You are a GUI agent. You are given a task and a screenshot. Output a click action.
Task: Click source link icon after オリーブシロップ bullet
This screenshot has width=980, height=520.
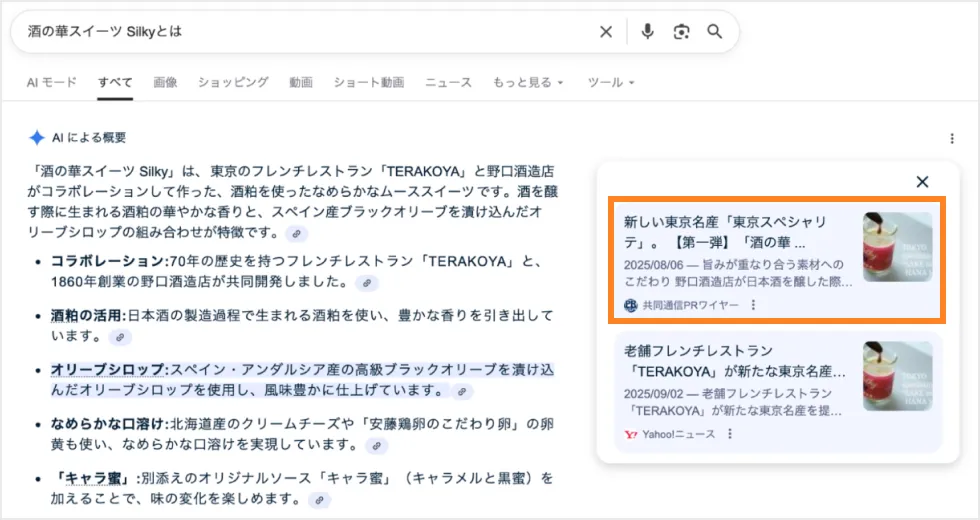461,391
